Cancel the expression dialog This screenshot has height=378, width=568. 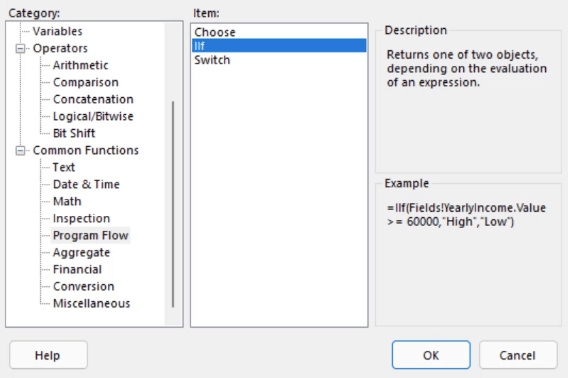[x=518, y=355]
